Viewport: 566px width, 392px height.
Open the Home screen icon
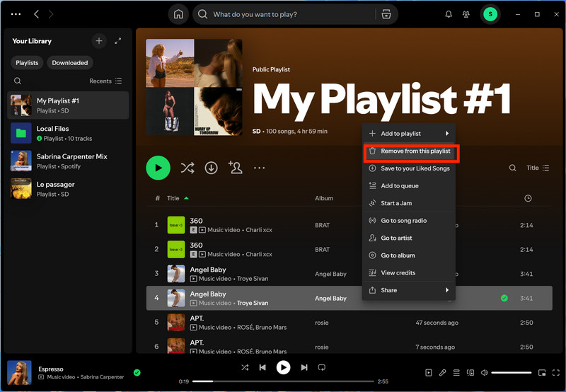tap(178, 14)
